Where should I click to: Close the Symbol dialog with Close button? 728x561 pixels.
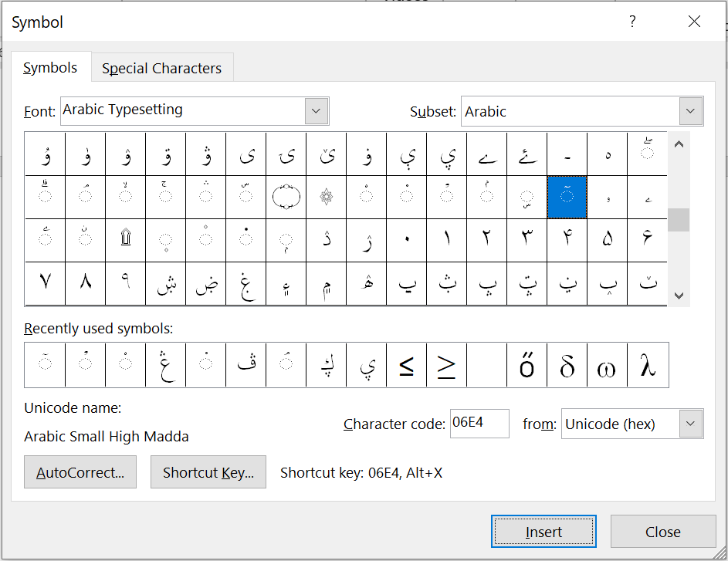[663, 532]
